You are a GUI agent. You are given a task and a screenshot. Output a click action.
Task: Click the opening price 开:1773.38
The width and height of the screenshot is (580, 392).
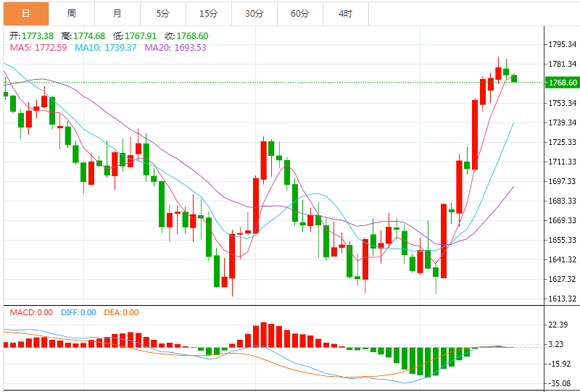31,36
